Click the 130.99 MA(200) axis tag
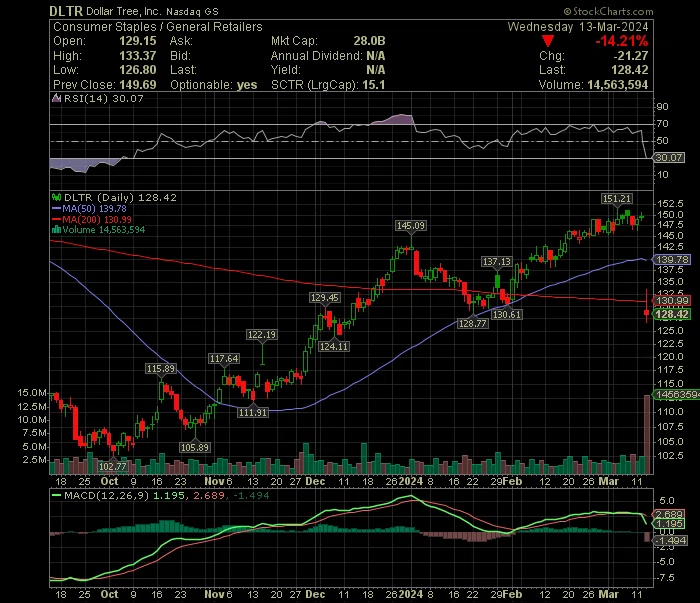Image resolution: width=700 pixels, height=603 pixels. (672, 301)
